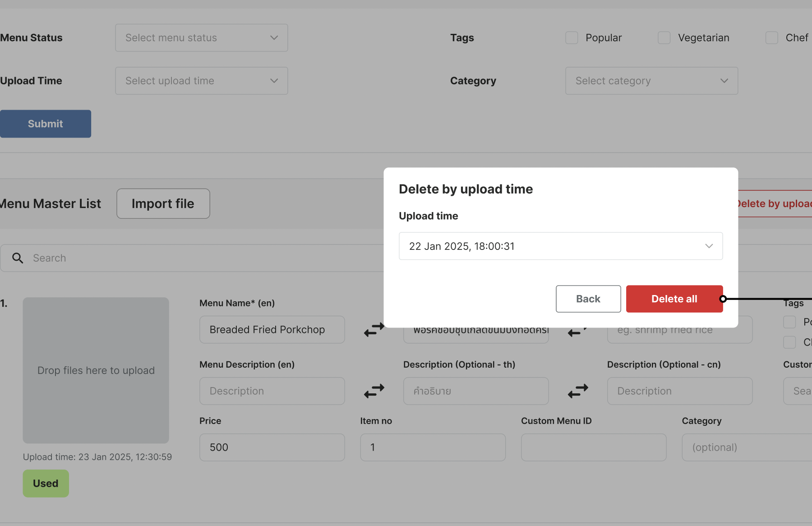This screenshot has width=812, height=526.
Task: Click swap arrows beside Thai description field
Action: (578, 391)
